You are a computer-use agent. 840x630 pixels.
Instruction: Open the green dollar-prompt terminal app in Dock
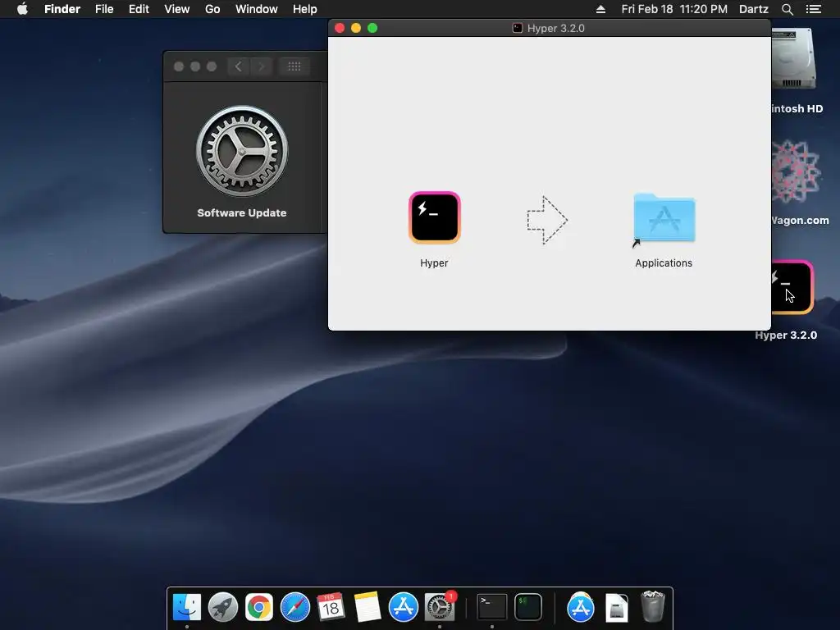coord(528,607)
